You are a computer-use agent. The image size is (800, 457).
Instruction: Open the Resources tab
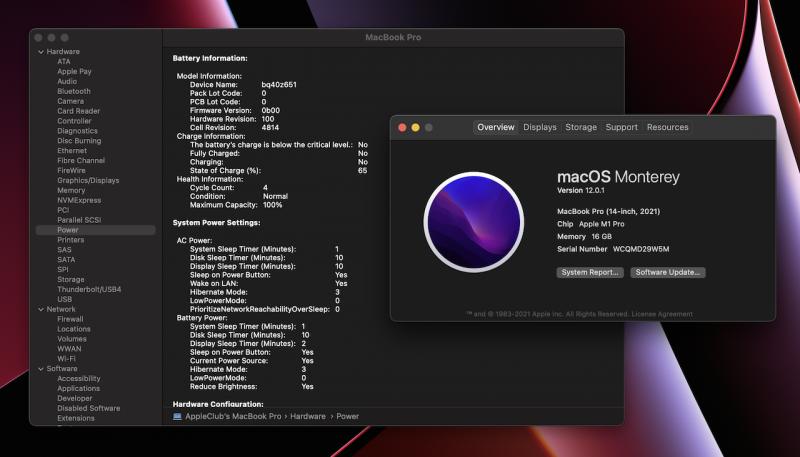click(667, 128)
